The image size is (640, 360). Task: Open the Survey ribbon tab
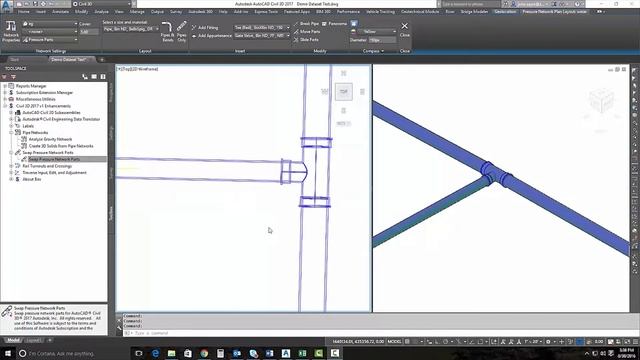pos(176,12)
